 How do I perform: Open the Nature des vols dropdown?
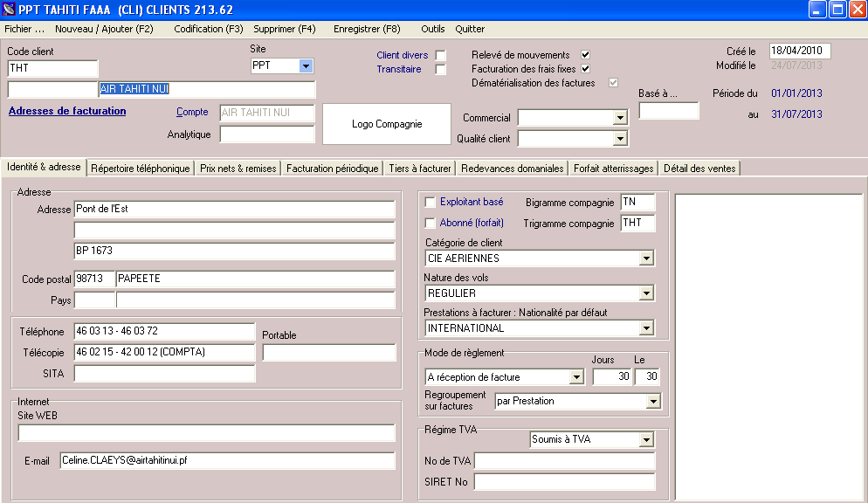[646, 293]
